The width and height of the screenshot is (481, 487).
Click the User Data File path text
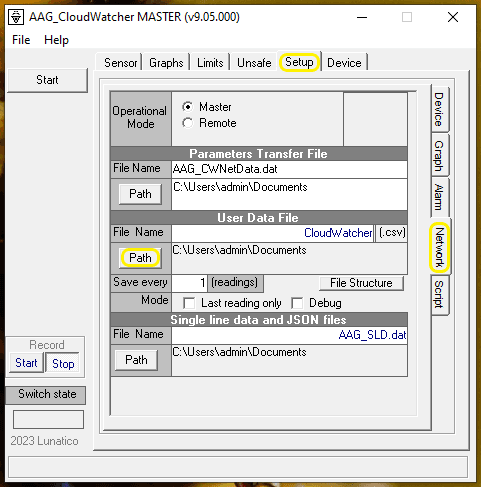point(239,250)
